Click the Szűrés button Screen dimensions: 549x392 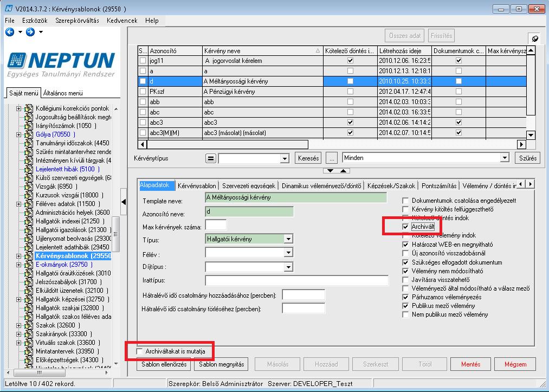(528, 158)
